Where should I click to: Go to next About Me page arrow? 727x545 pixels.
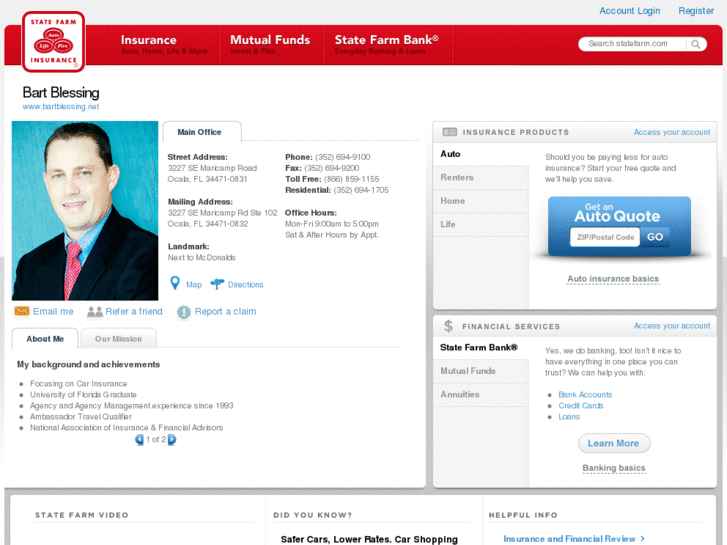[172, 439]
